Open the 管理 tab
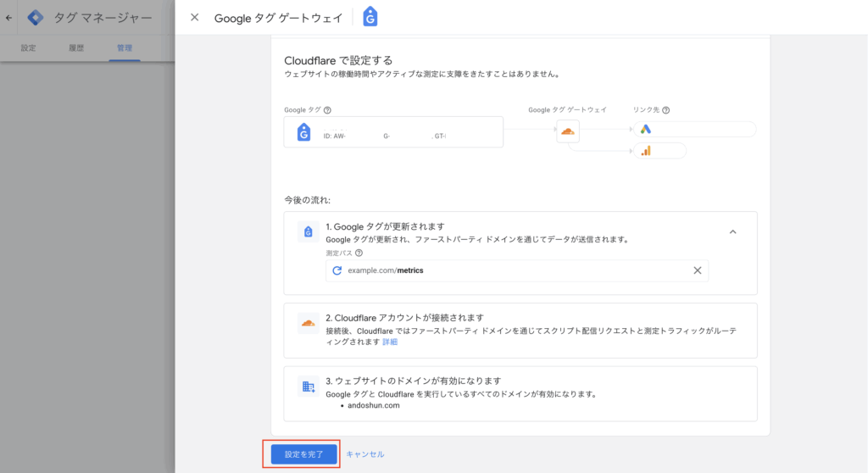The height and width of the screenshot is (473, 868). pos(125,48)
